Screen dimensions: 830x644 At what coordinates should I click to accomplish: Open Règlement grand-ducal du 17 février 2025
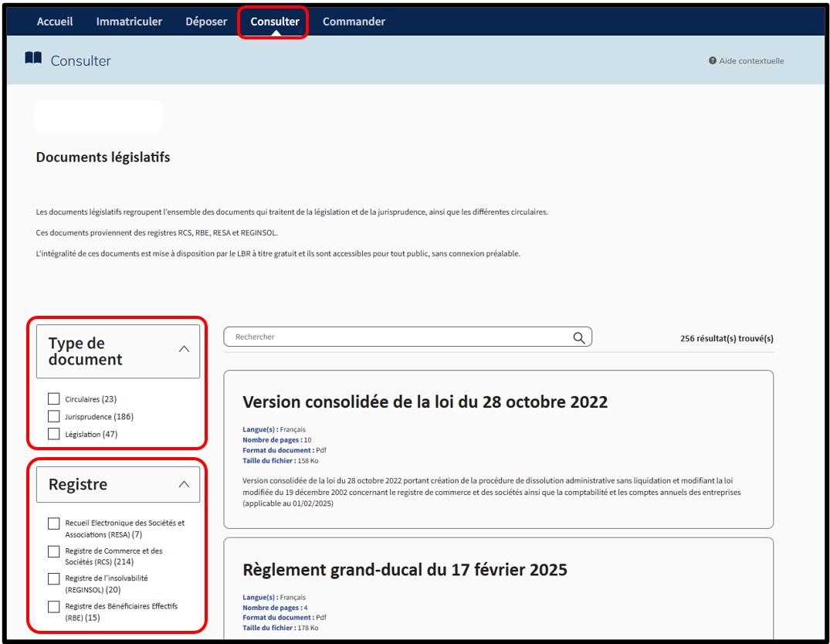point(405,570)
